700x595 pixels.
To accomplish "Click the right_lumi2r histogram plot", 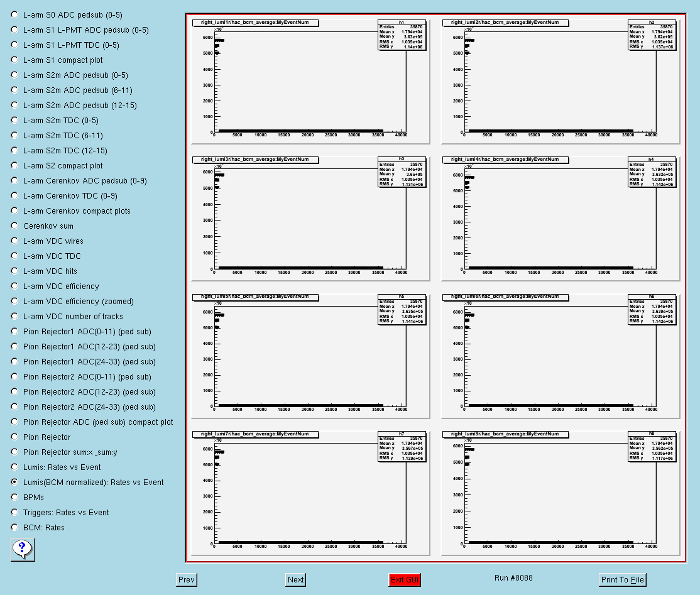I will coord(561,80).
